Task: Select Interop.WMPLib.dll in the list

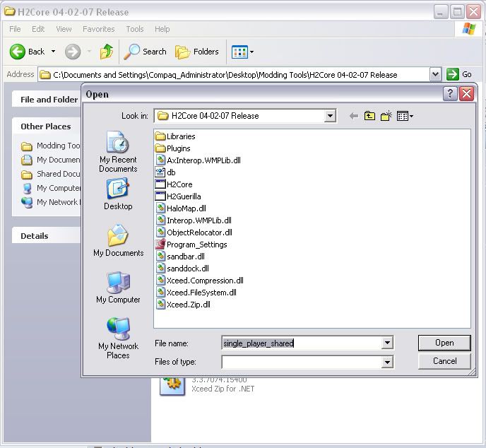Action: [194, 220]
